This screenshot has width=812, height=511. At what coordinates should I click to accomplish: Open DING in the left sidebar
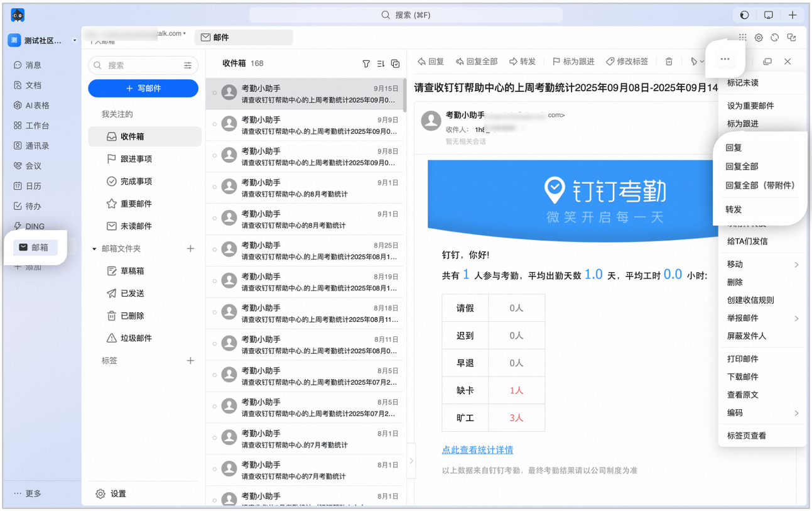point(29,226)
